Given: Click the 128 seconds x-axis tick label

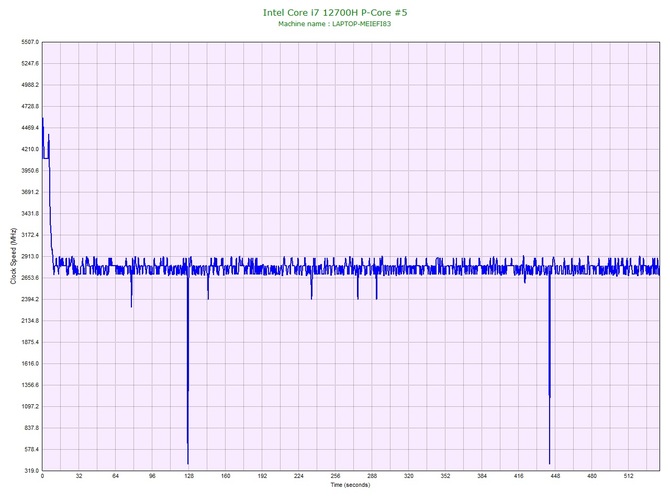Looking at the screenshot, I should click(x=189, y=476).
